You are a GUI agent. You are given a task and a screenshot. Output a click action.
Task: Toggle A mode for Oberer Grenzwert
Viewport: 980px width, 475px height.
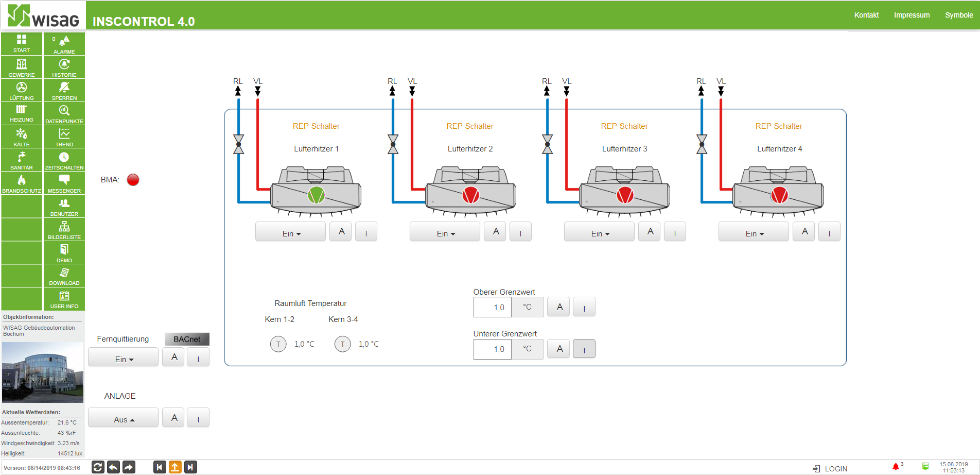[559, 307]
